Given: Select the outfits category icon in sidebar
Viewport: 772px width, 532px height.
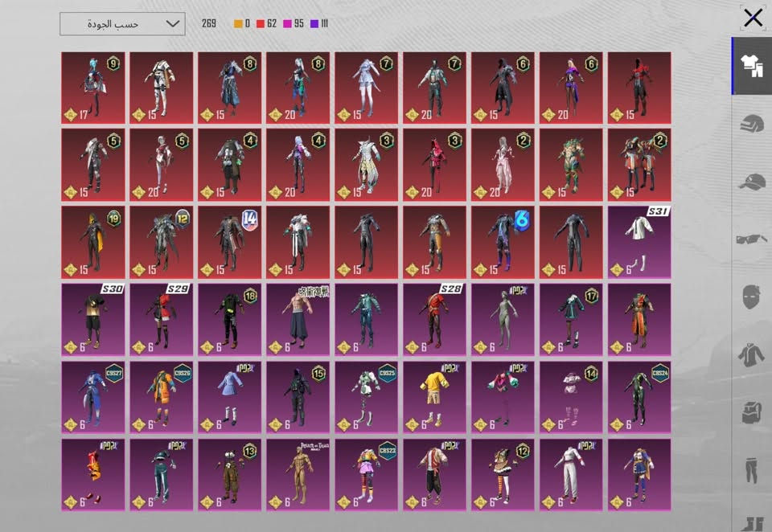Looking at the screenshot, I should pos(751,65).
